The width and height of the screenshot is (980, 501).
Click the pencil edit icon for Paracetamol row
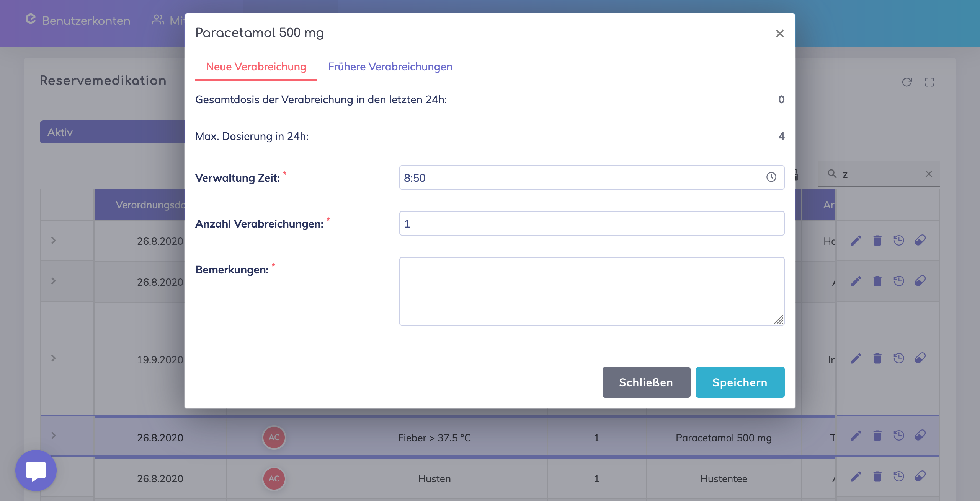click(856, 436)
